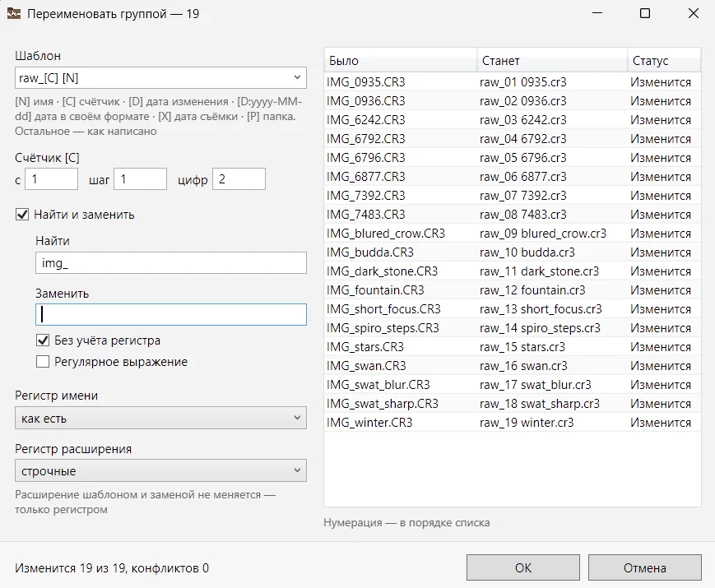Click the "Статус" column header

pyautogui.click(x=664, y=60)
